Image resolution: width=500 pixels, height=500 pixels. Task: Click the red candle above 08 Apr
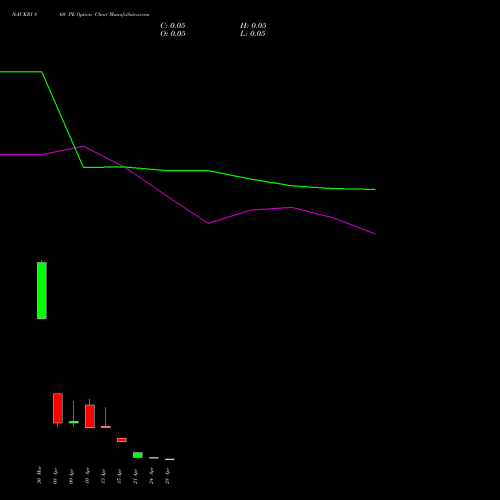tap(58, 408)
